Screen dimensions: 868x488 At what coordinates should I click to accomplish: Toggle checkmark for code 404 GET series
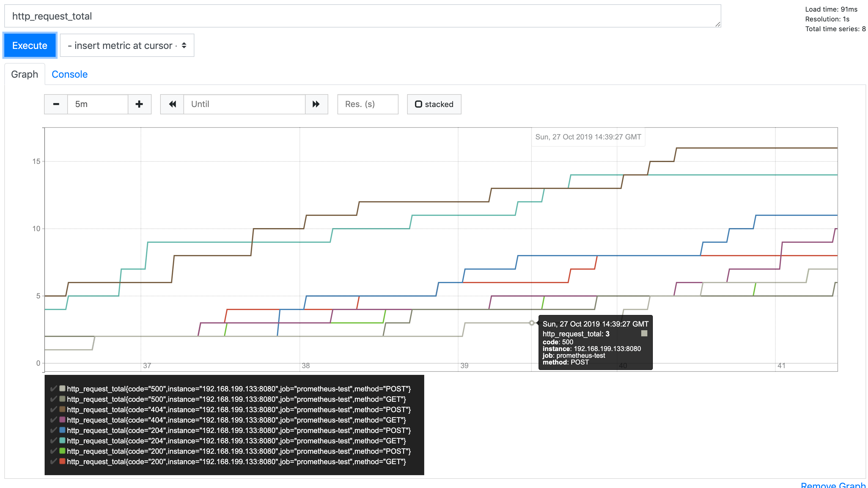[x=53, y=420]
